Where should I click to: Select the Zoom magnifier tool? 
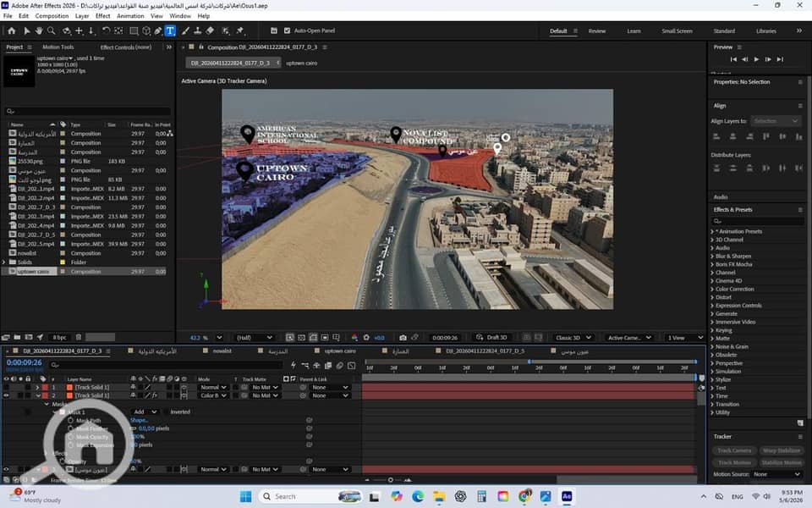(52, 31)
